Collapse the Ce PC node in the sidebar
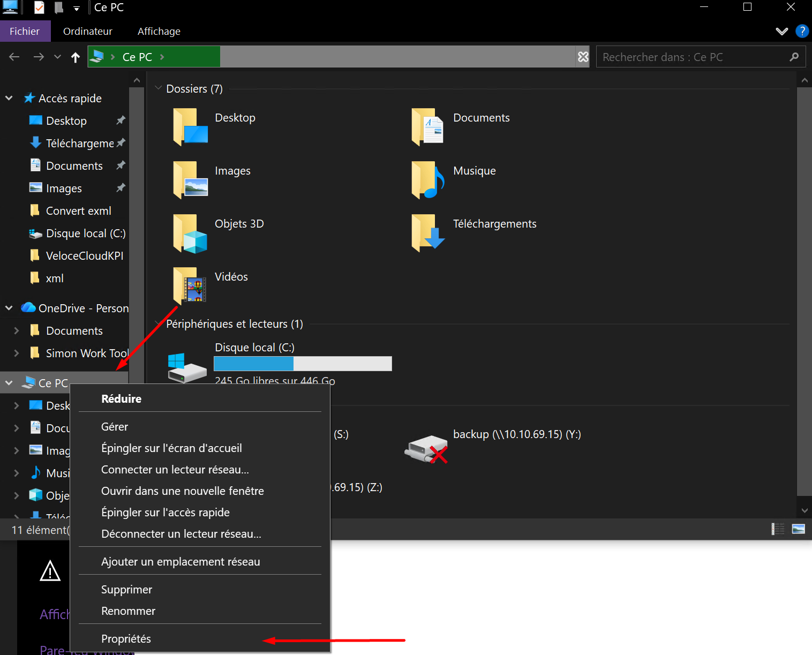The height and width of the screenshot is (655, 812). 9,383
